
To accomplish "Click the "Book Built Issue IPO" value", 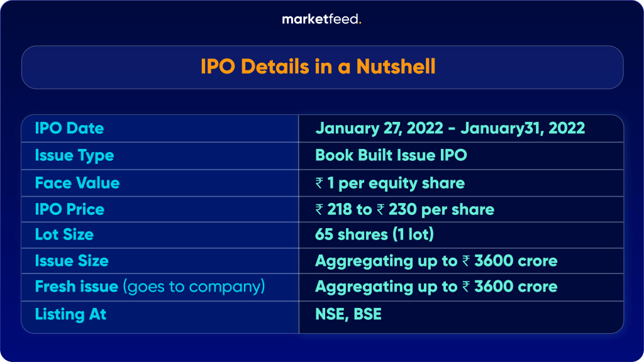I will coord(391,155).
